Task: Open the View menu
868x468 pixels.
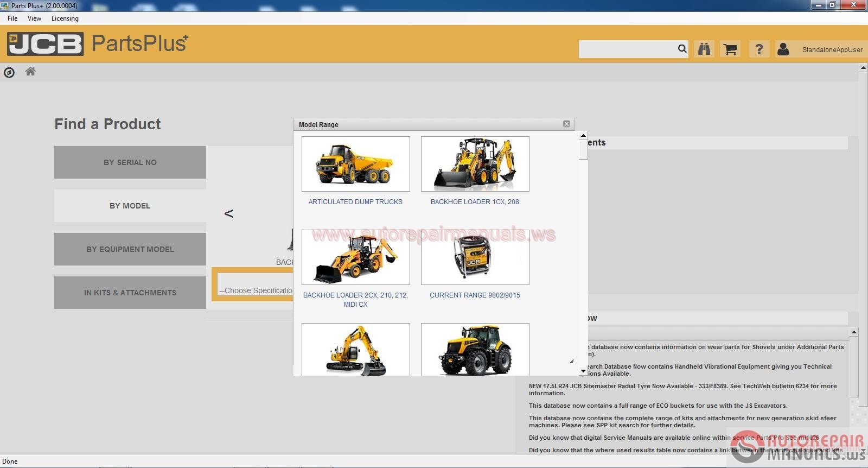Action: click(x=34, y=18)
